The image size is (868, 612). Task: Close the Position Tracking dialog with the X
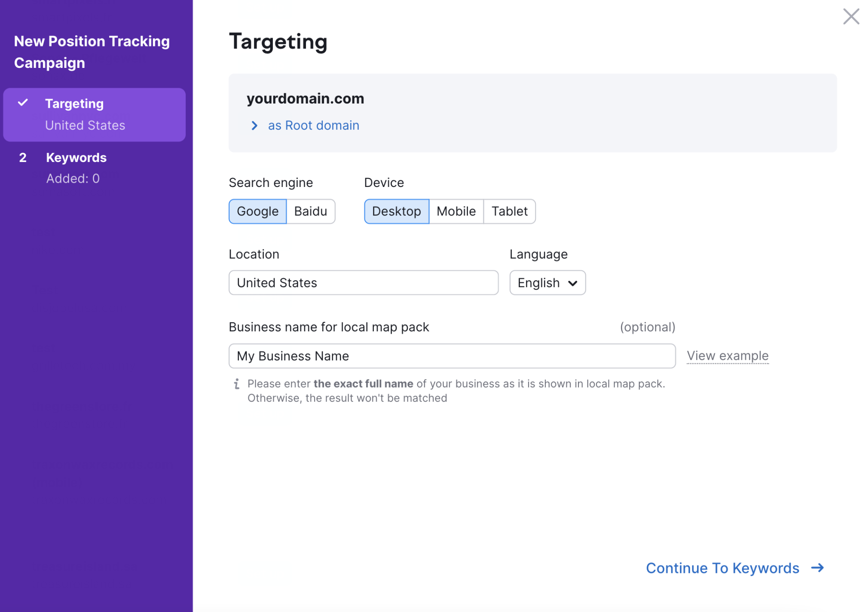tap(850, 17)
